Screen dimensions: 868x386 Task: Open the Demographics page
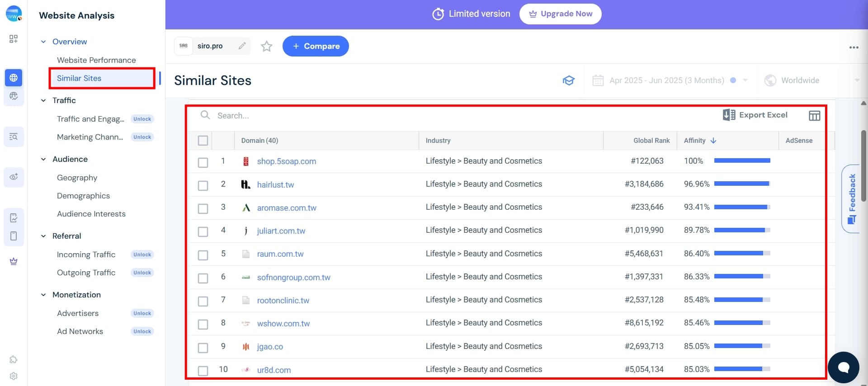(83, 196)
